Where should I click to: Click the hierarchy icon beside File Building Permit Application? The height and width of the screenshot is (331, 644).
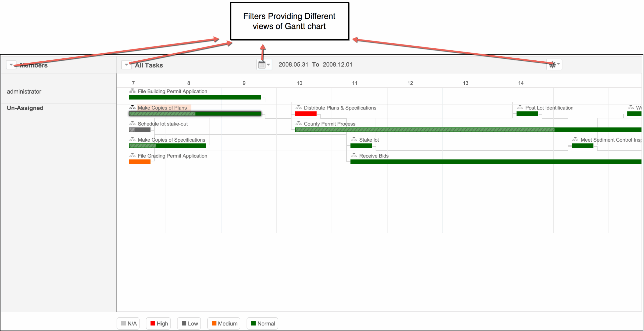pos(133,91)
